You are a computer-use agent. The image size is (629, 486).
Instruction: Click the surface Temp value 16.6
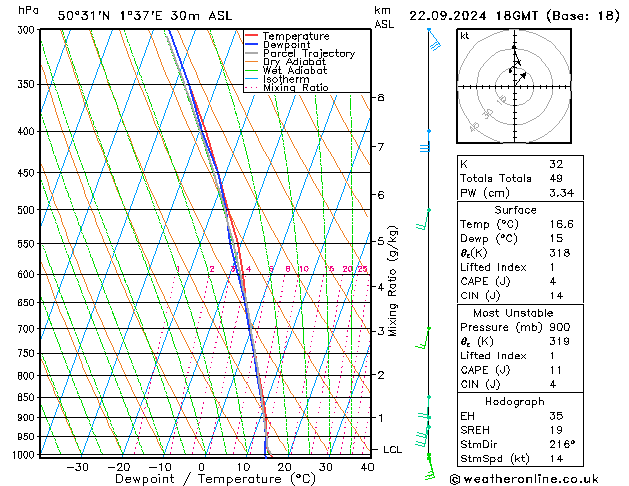point(562,224)
